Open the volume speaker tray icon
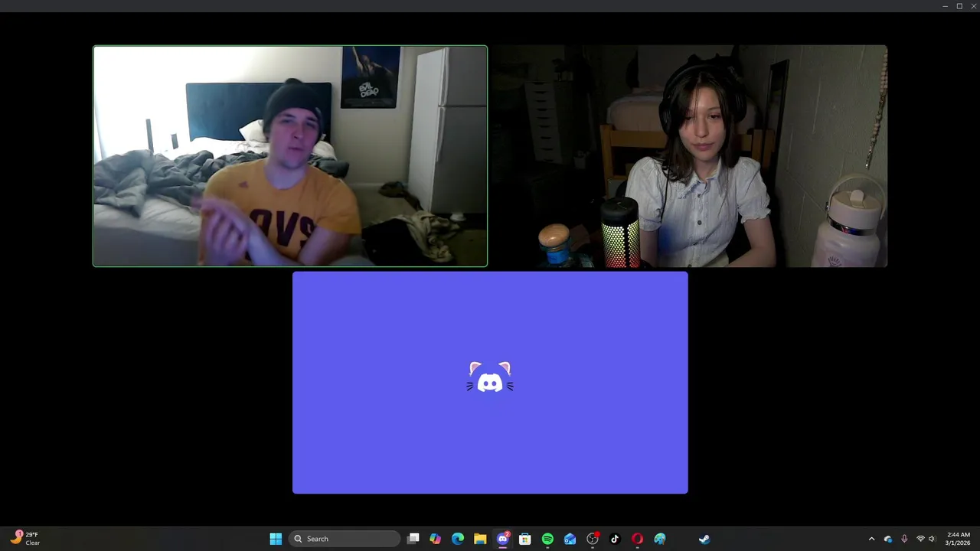The width and height of the screenshot is (980, 551). [x=932, y=539]
